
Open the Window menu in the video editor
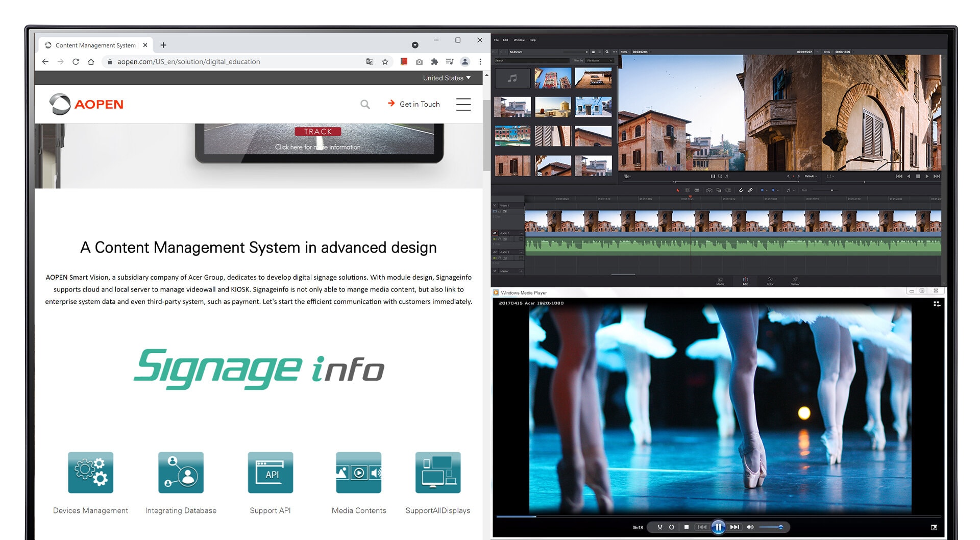tap(519, 40)
